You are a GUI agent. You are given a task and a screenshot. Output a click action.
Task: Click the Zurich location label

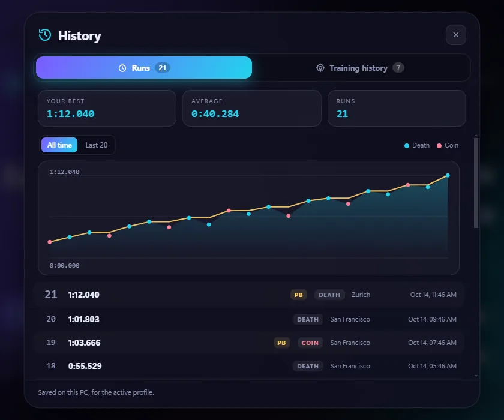pos(361,295)
